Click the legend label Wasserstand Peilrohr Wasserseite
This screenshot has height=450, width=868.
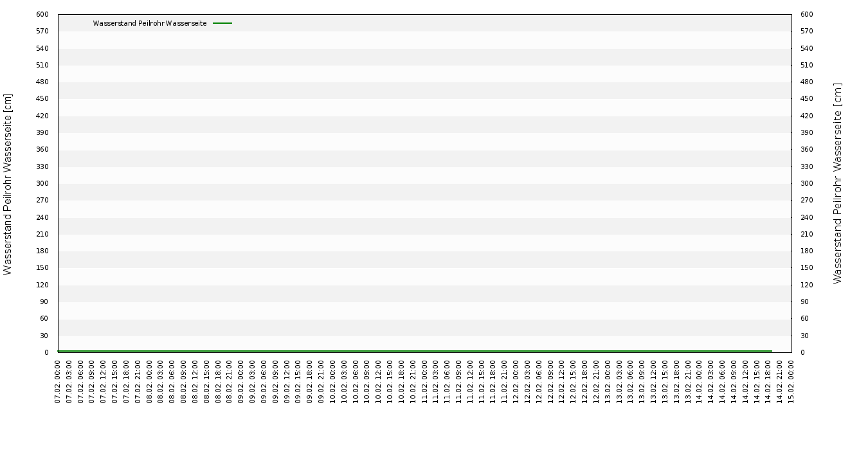[x=150, y=23]
